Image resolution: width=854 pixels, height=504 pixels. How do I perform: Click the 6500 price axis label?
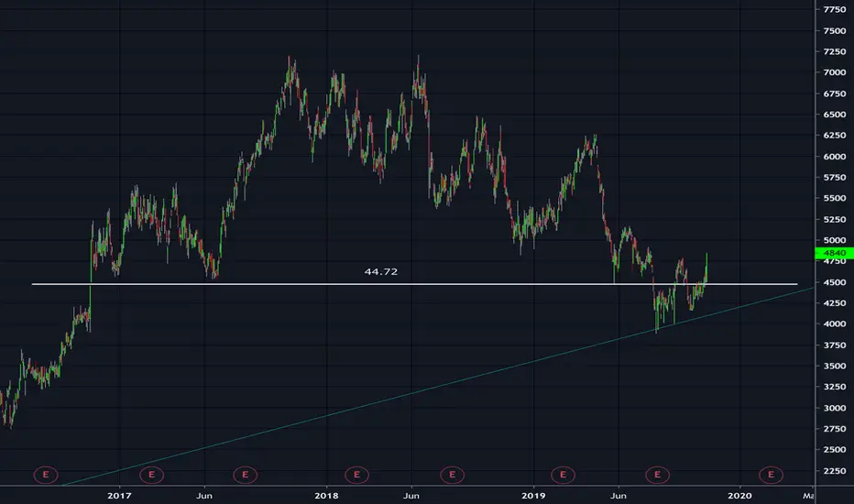click(x=835, y=115)
